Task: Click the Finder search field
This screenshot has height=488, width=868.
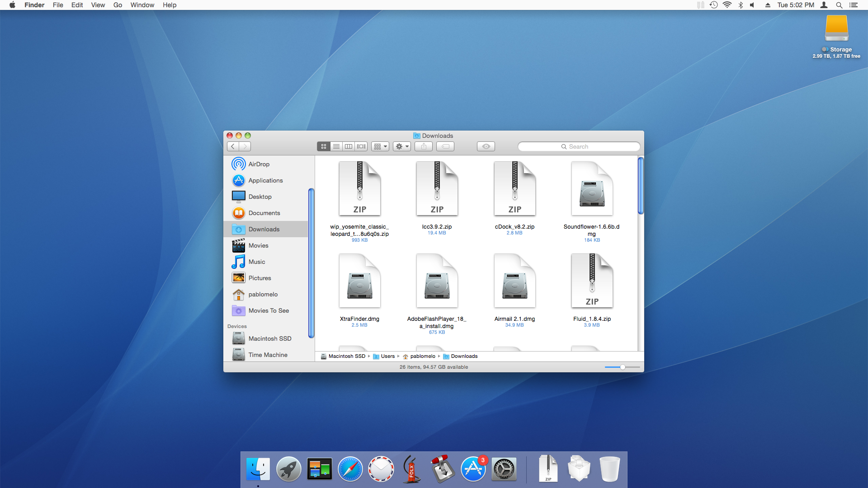Action: [579, 146]
